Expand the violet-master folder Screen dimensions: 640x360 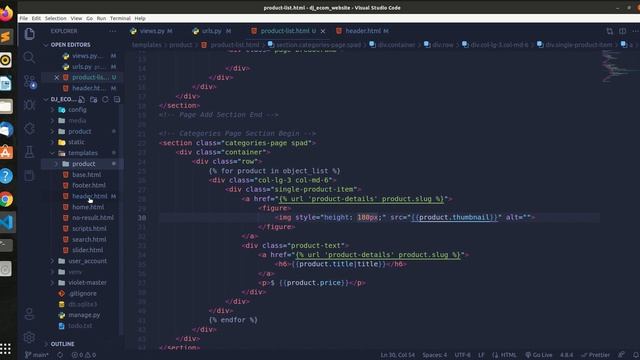tap(87, 282)
